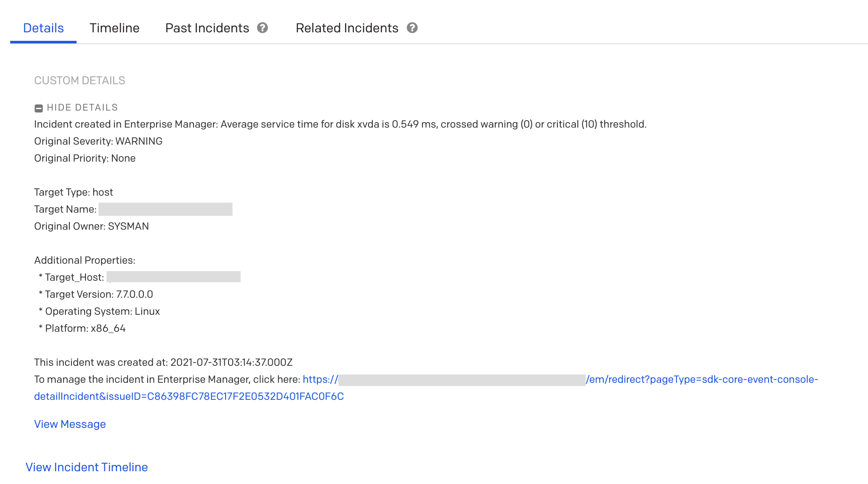The width and height of the screenshot is (868, 484).
Task: Open the Timeline tab
Action: pos(114,28)
